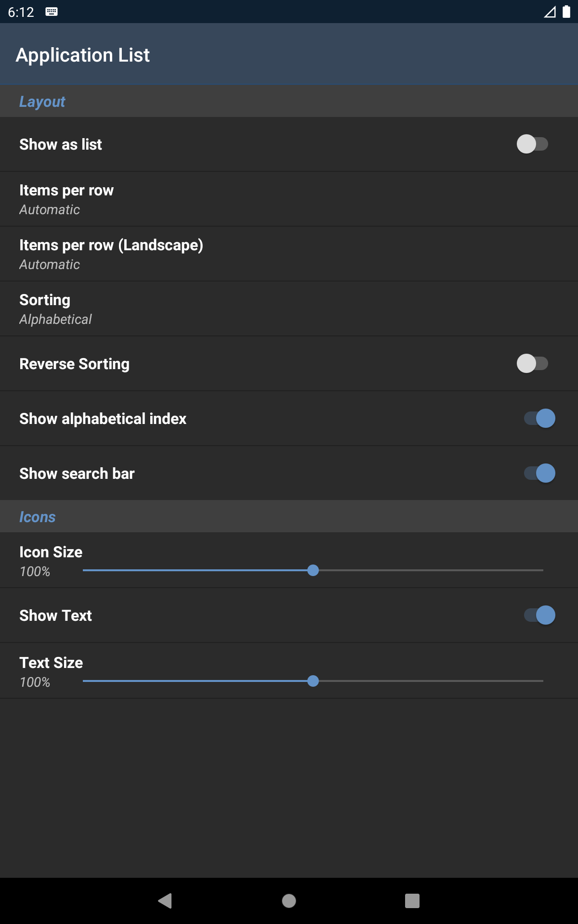The width and height of the screenshot is (578, 924).
Task: Tap the signal strength icon
Action: [550, 12]
